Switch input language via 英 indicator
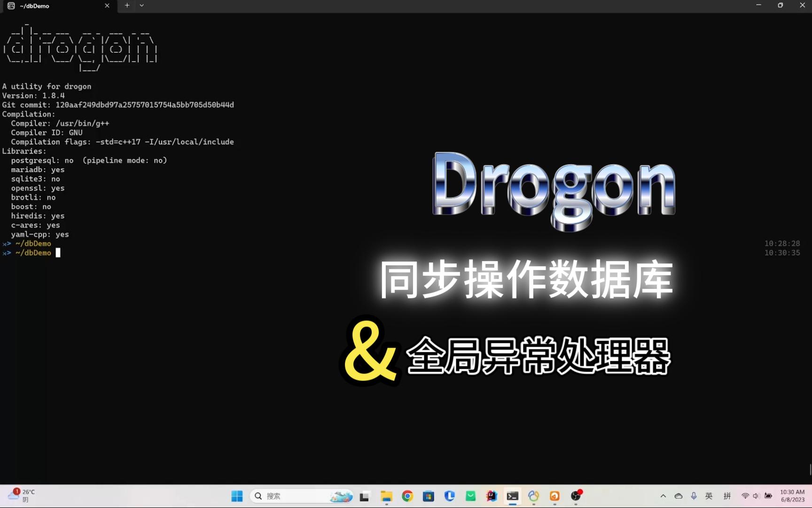The height and width of the screenshot is (508, 812). pos(709,496)
